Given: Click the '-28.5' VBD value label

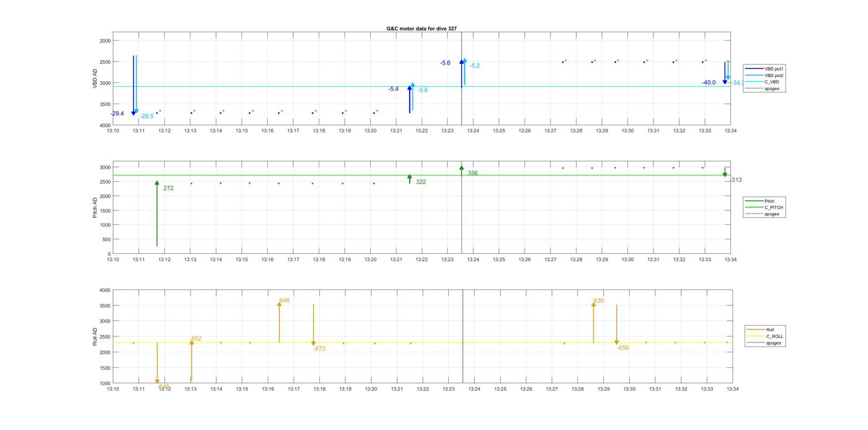Looking at the screenshot, I should click(x=147, y=116).
